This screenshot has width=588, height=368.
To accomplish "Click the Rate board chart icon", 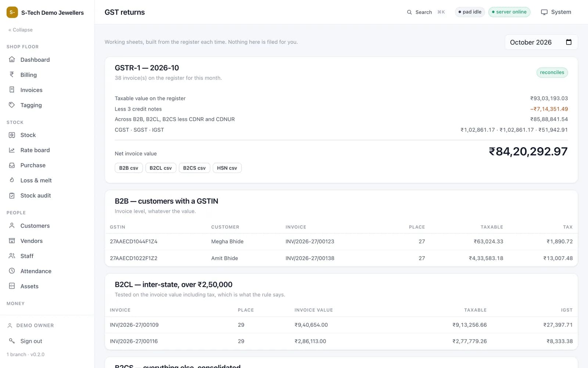I will 12,150.
